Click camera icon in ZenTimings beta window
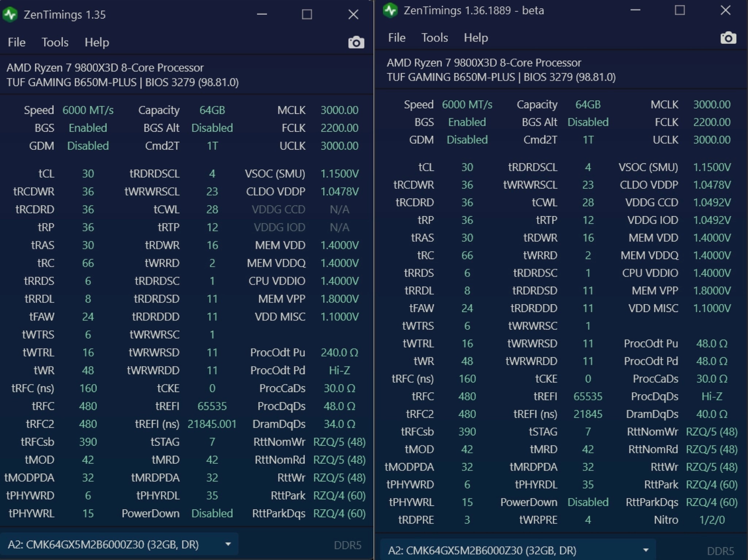 pos(728,38)
